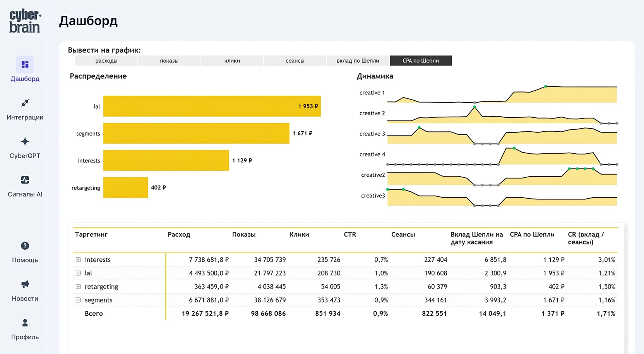644x354 pixels.
Task: Choose the клики chart tab
Action: click(x=232, y=61)
